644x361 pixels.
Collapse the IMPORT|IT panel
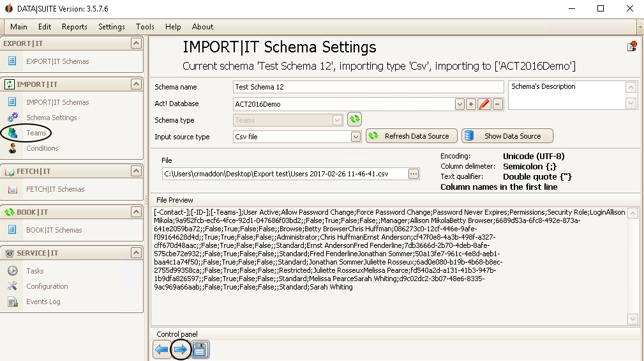[x=136, y=84]
